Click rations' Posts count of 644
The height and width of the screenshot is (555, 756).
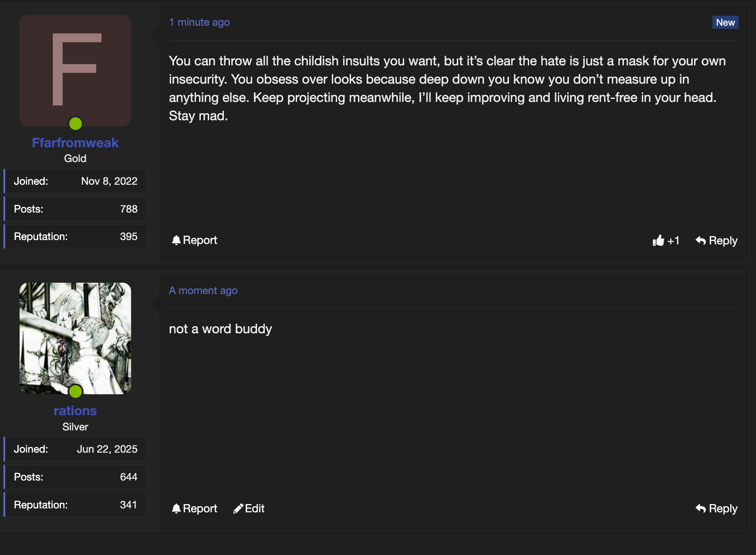pos(128,477)
